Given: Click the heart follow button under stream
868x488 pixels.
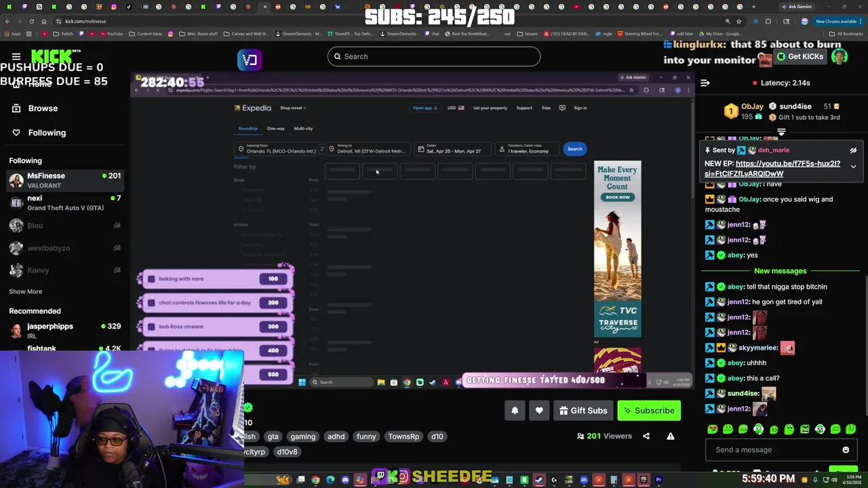Looking at the screenshot, I should 539,411.
